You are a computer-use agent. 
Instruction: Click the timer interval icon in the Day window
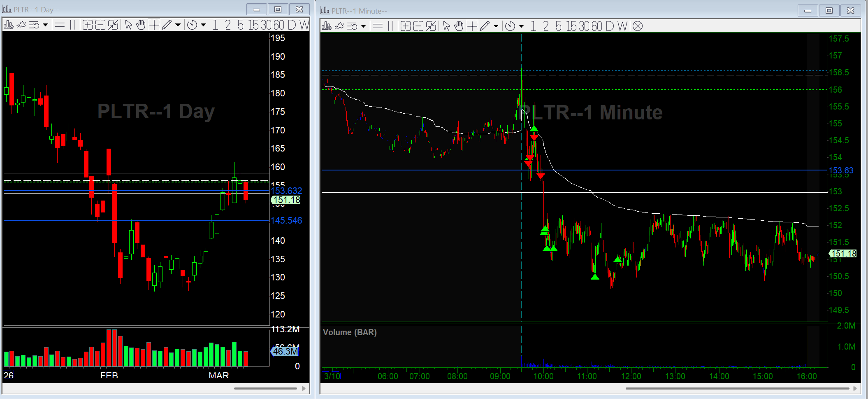(x=192, y=25)
